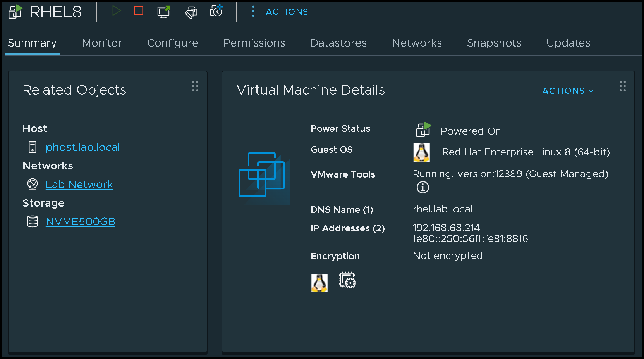Screen dimensions: 644x359
Task: Click the Edit Settings toolbar icon
Action: 191,12
